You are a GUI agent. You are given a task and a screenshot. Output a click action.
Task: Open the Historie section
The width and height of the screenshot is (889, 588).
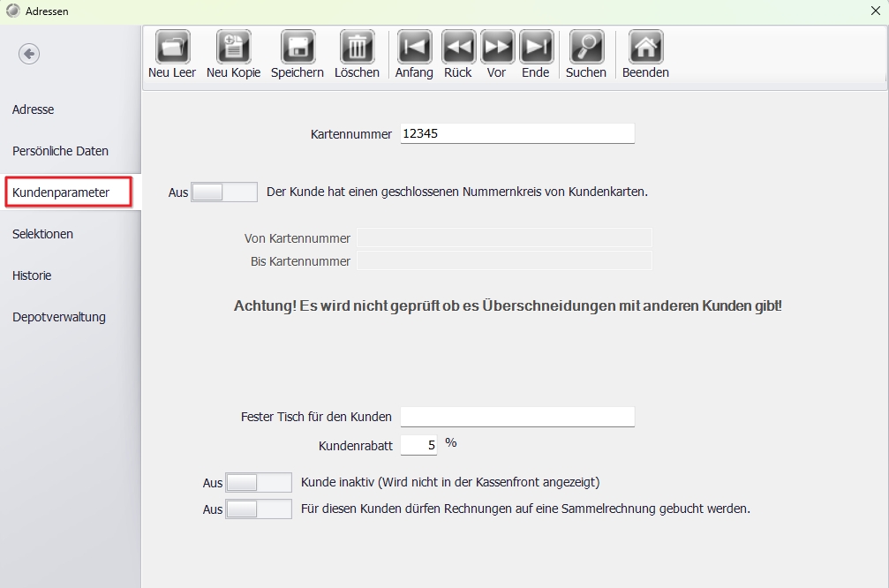pos(32,275)
